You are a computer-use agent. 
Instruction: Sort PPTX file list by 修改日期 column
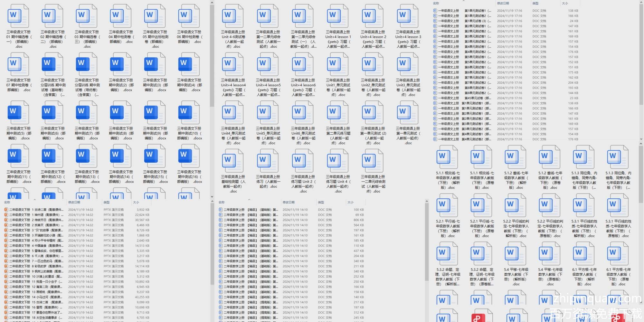(74, 203)
